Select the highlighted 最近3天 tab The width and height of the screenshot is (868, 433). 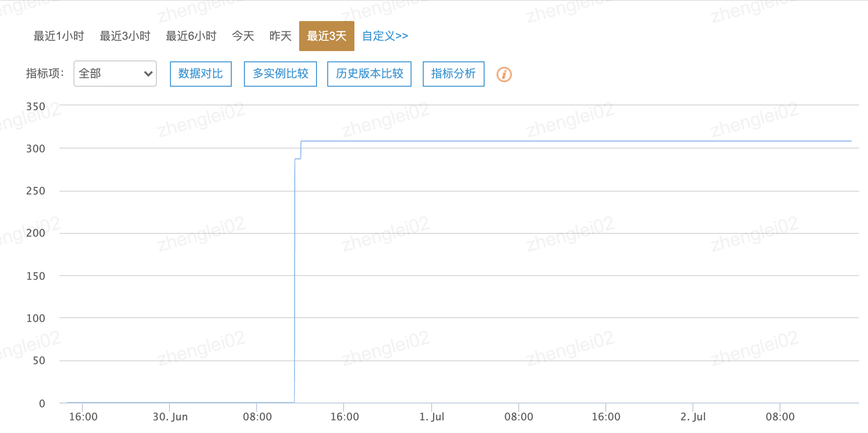coord(326,36)
